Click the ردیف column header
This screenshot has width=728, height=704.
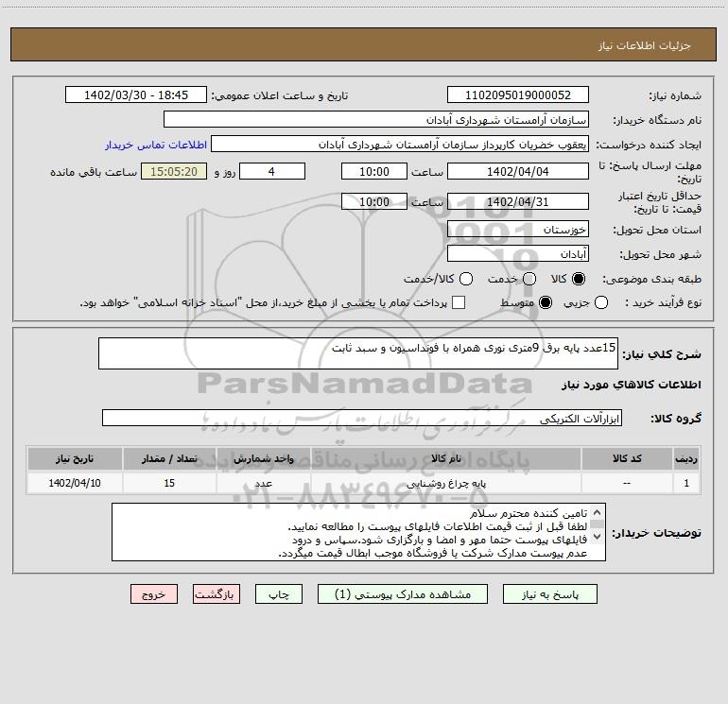tap(686, 458)
